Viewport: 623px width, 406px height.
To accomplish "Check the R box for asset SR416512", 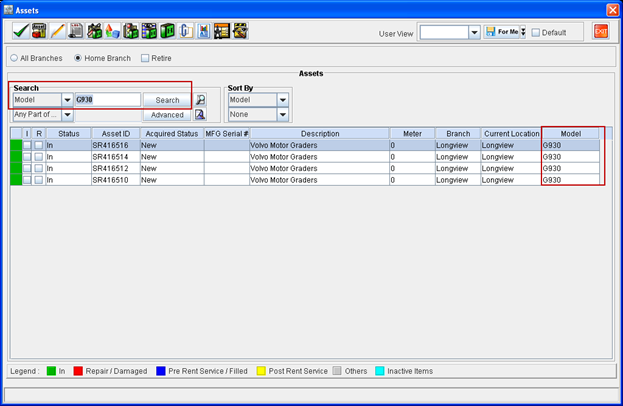I will tap(39, 168).
